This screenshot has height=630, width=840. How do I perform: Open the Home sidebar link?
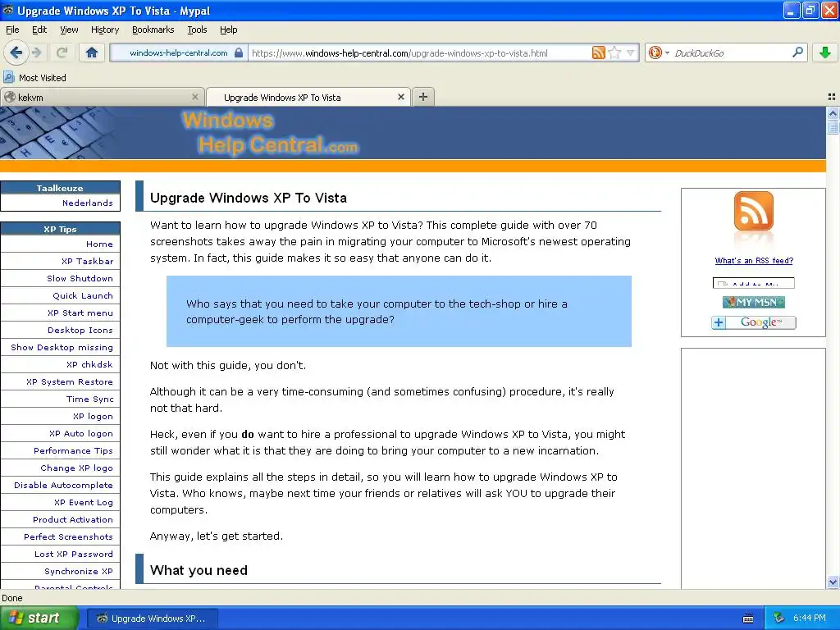tap(99, 244)
